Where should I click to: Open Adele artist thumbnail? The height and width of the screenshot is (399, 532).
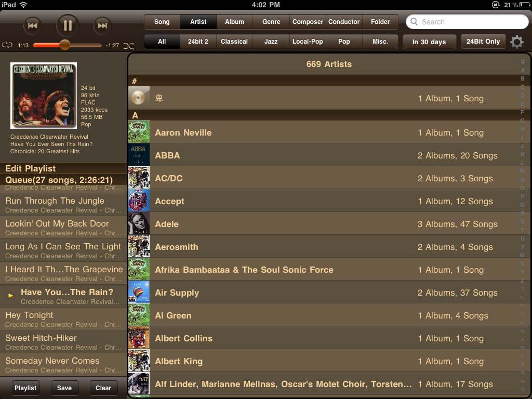[139, 223]
